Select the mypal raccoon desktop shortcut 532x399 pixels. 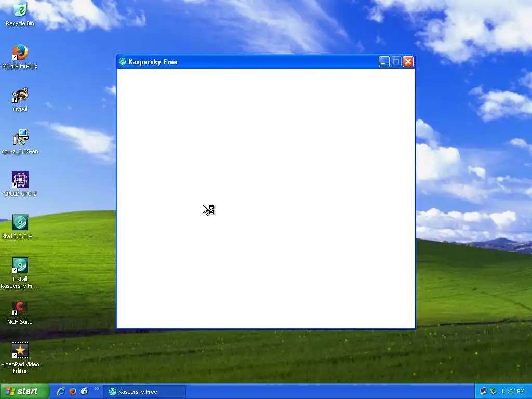tap(20, 96)
